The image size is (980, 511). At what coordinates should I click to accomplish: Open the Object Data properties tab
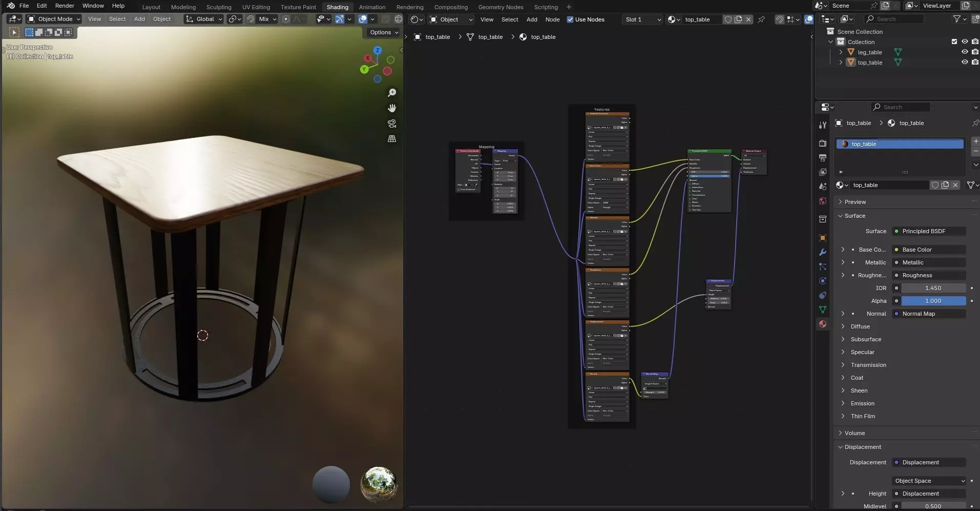[x=823, y=310]
